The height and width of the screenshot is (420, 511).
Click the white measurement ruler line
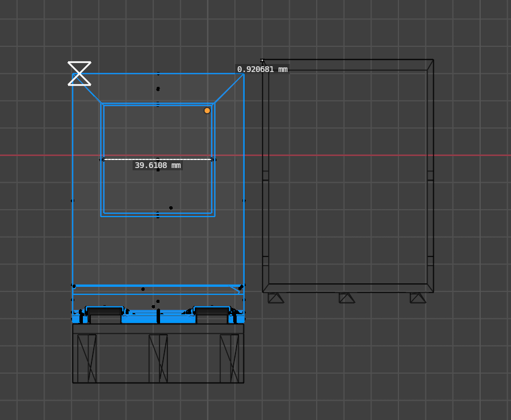point(158,159)
